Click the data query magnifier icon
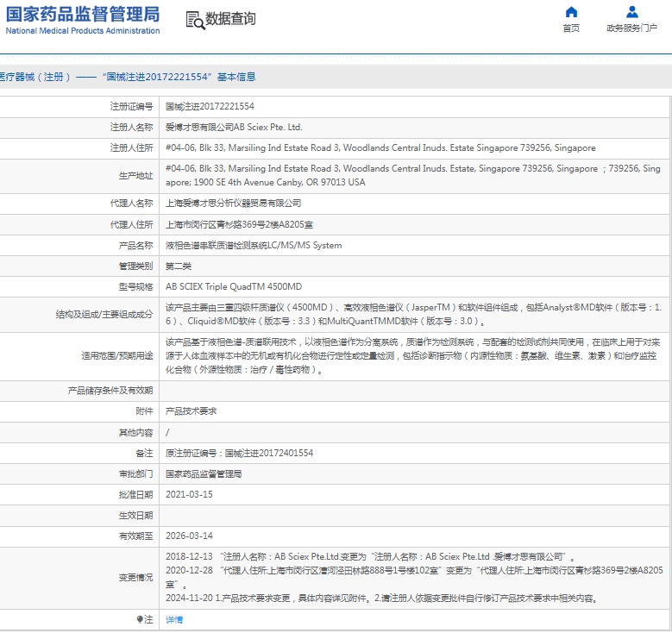672x633 pixels. click(x=195, y=20)
